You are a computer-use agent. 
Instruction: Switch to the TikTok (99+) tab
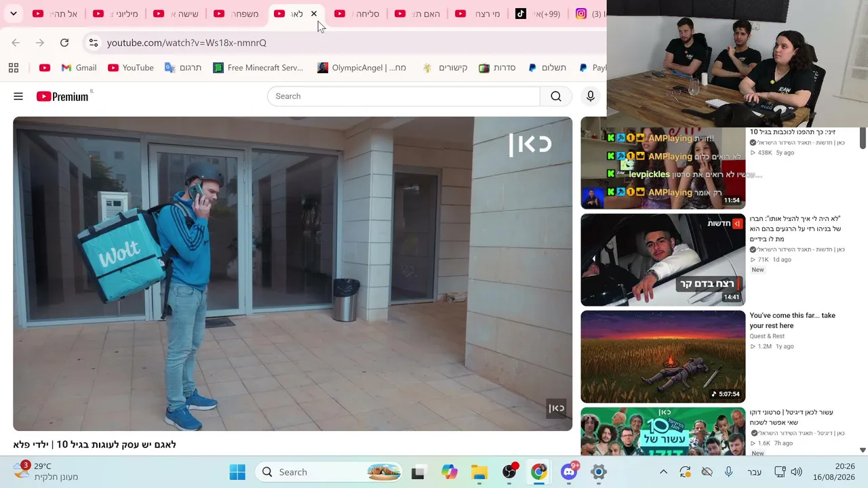[538, 14]
